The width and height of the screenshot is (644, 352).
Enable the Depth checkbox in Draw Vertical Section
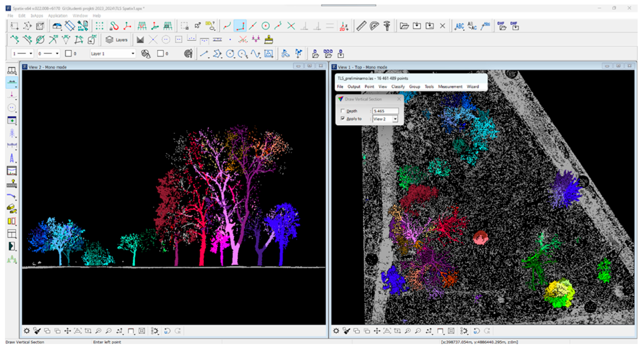coord(343,111)
